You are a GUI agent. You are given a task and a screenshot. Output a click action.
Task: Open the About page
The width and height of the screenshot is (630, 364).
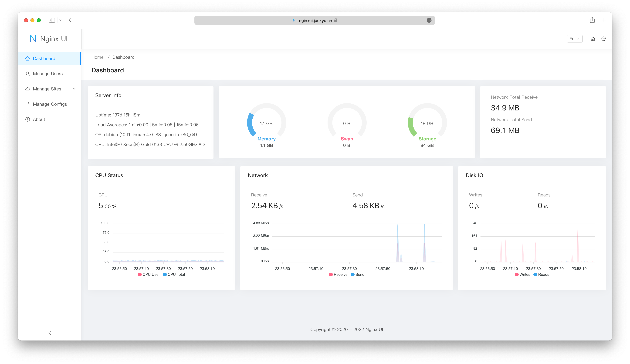tap(39, 119)
